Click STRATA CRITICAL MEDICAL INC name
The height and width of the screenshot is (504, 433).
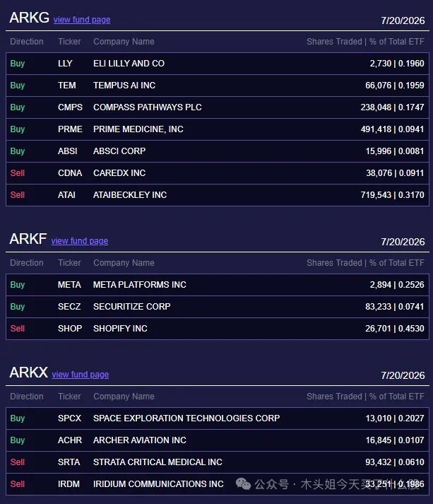click(x=158, y=462)
